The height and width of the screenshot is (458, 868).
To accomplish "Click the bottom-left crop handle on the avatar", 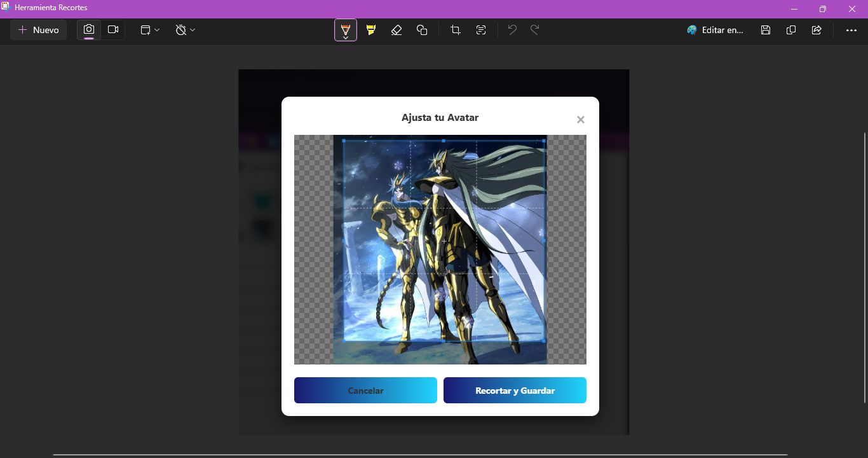I will coord(344,341).
